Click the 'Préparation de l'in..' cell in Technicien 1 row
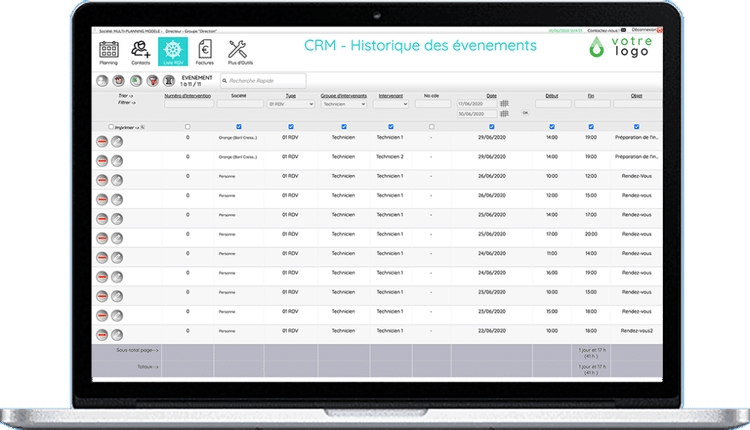Viewport: 750px width, 430px height. [x=637, y=137]
